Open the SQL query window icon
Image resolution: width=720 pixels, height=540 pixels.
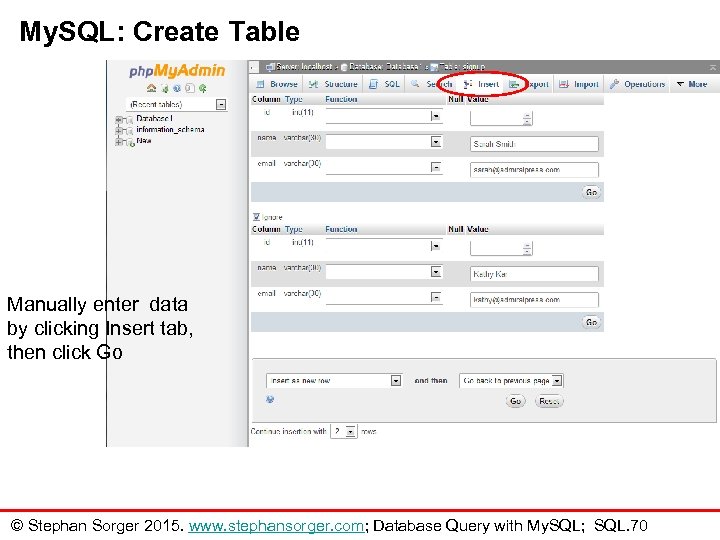click(190, 88)
